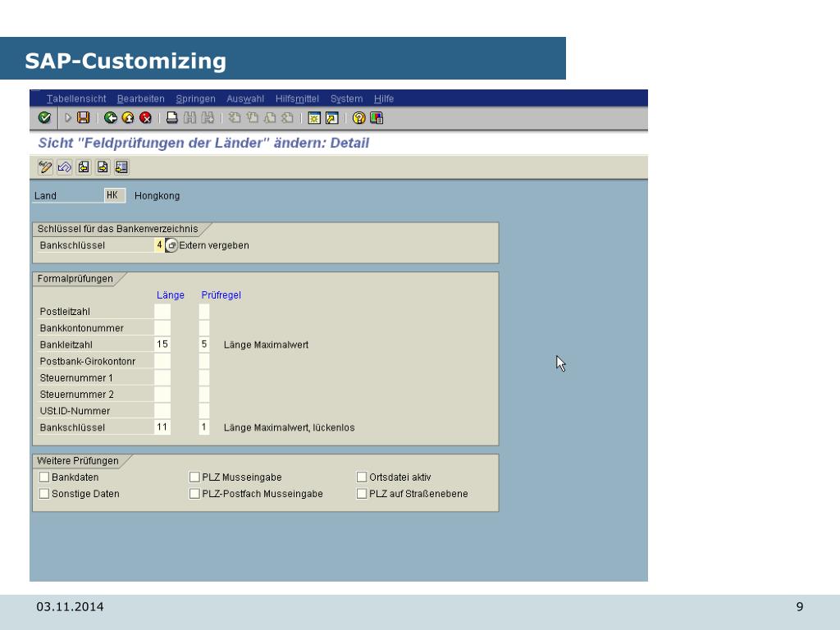Click the Postleitzahl Prüfregel field
Image resolution: width=840 pixels, height=630 pixels.
pos(204,312)
